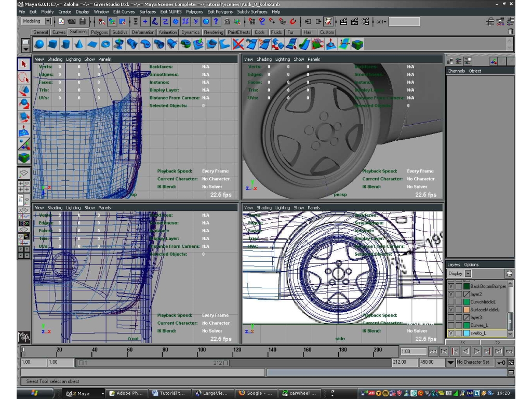This screenshot has height=399, width=532.
Task: Click the play forward button
Action: click(x=476, y=352)
